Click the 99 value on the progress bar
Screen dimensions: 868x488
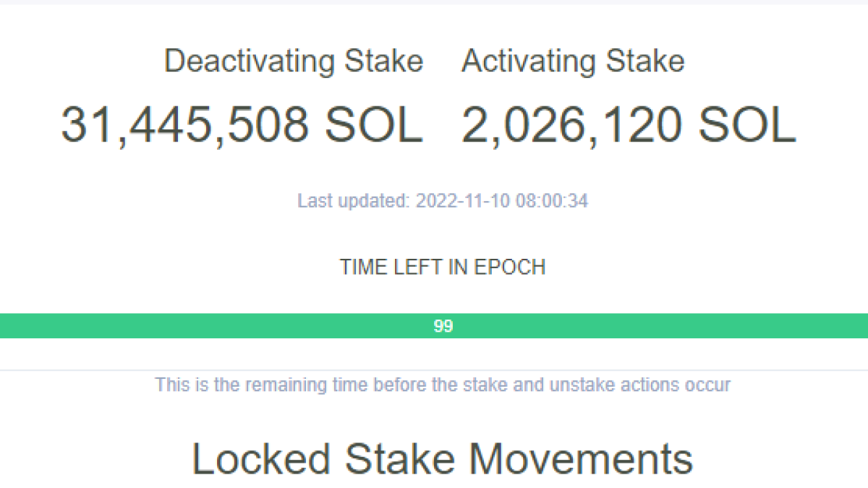443,326
